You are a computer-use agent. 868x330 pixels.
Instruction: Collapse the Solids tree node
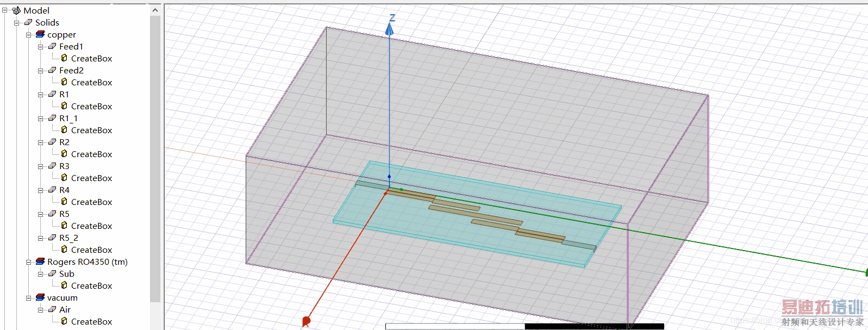[16, 23]
